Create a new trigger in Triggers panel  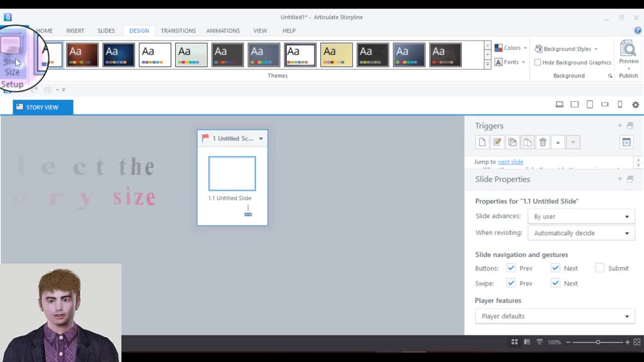482,142
